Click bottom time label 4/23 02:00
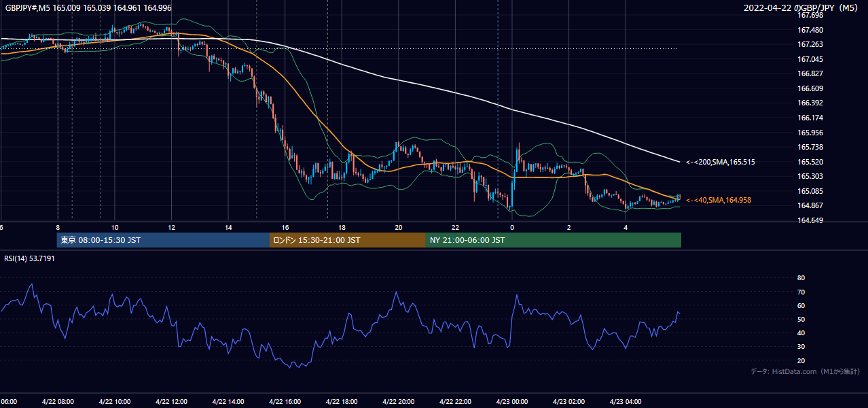The height and width of the screenshot is (408, 868). (569, 401)
